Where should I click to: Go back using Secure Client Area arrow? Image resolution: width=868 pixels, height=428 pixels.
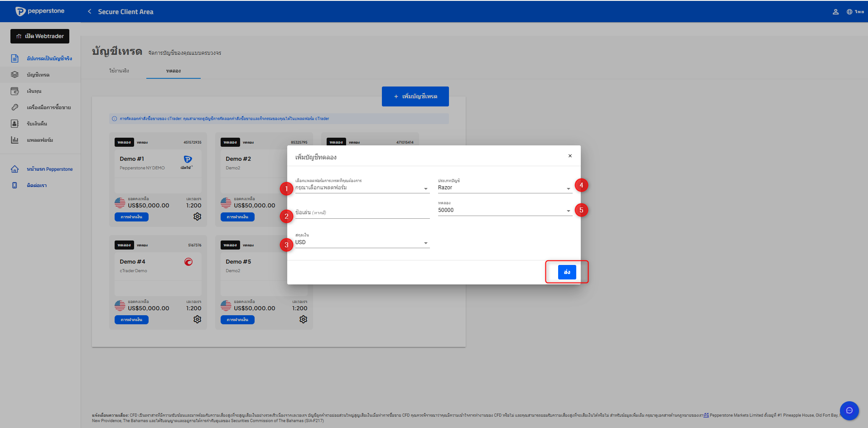(90, 12)
